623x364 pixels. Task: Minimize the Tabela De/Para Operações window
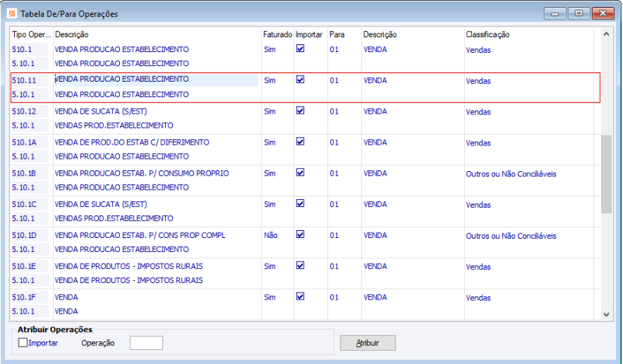point(555,13)
